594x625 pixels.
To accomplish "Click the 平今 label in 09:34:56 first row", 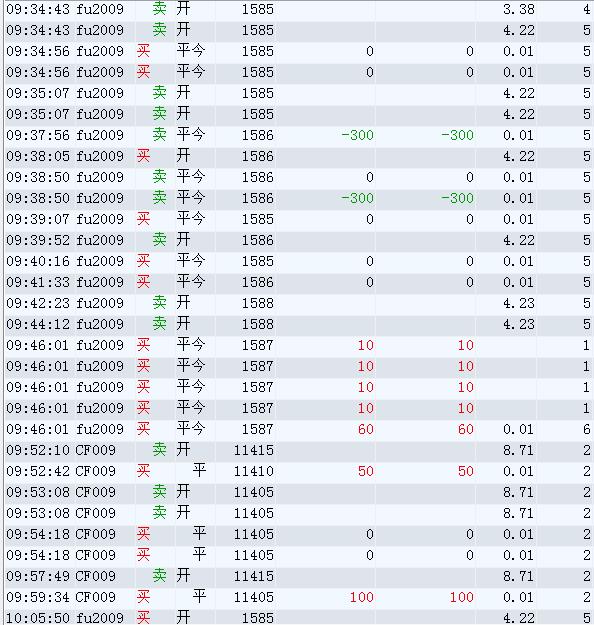I will [x=191, y=51].
